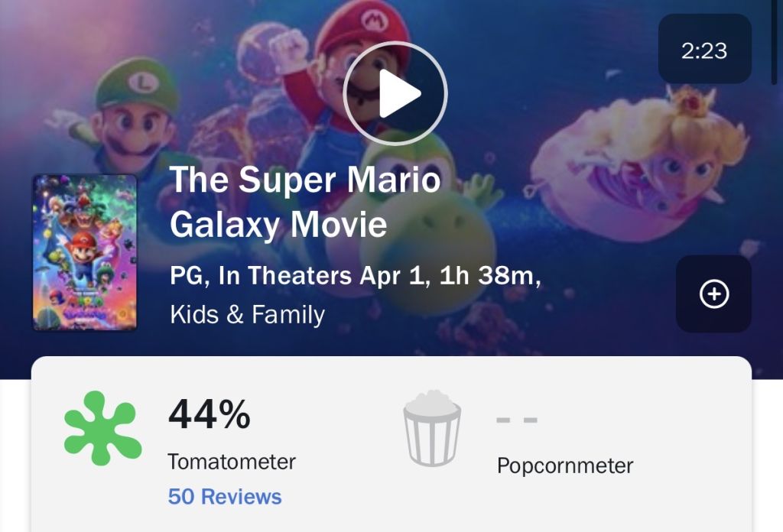This screenshot has height=532, width=783.
Task: Click the empty Popcornmeter score dashes
Action: click(517, 420)
